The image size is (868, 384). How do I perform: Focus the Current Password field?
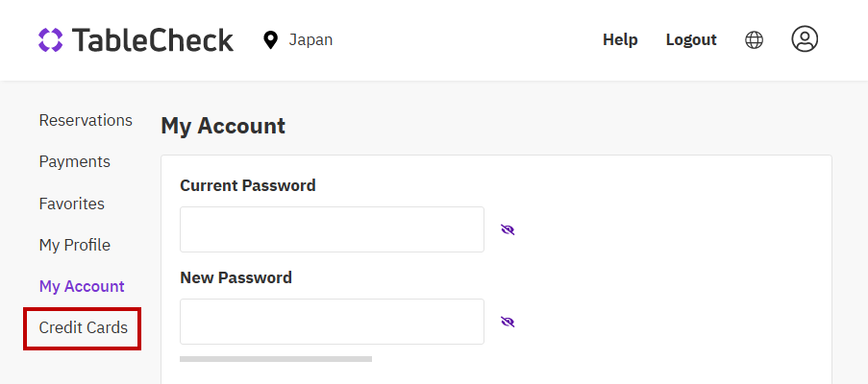click(x=332, y=229)
